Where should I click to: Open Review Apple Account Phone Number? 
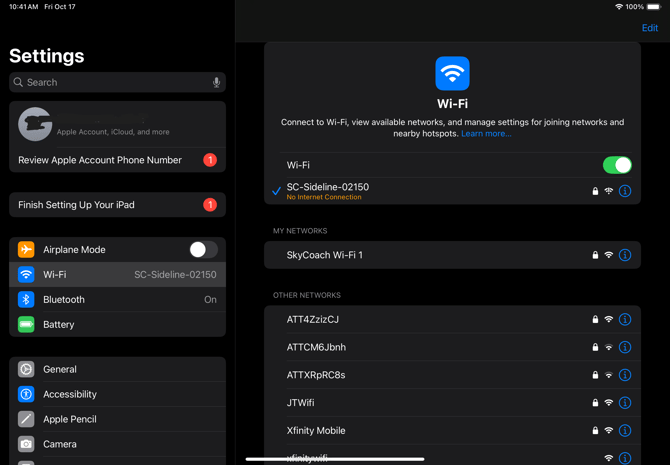coord(118,160)
